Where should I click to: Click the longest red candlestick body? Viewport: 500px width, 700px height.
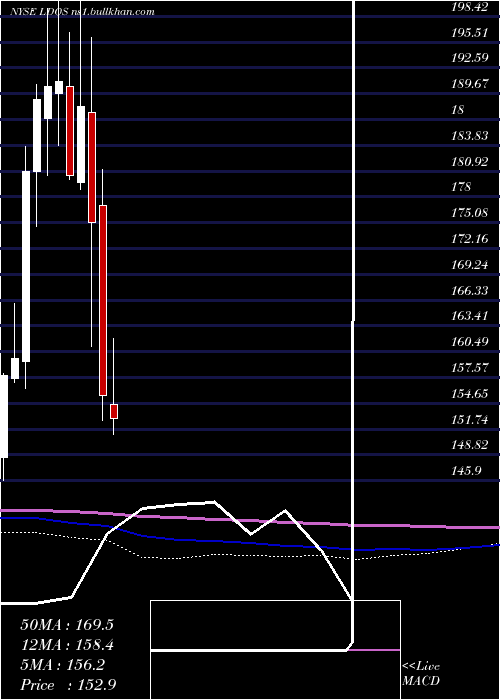coord(103,300)
